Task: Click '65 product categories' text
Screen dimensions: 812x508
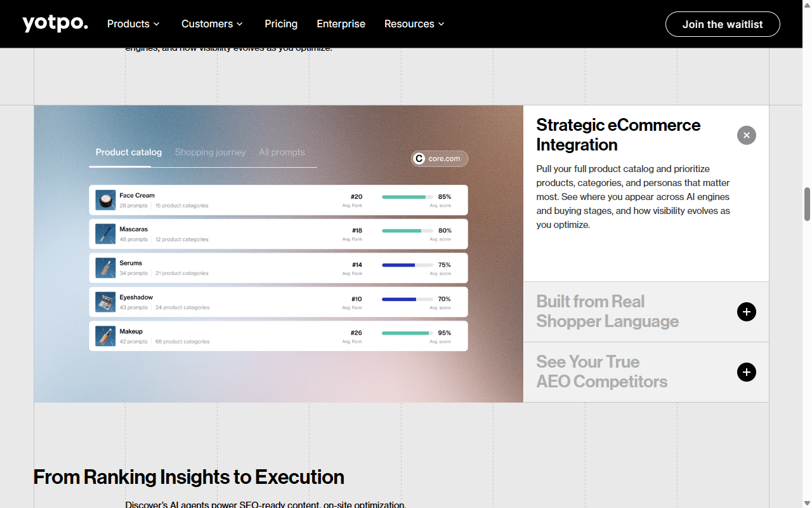Action: (x=183, y=342)
